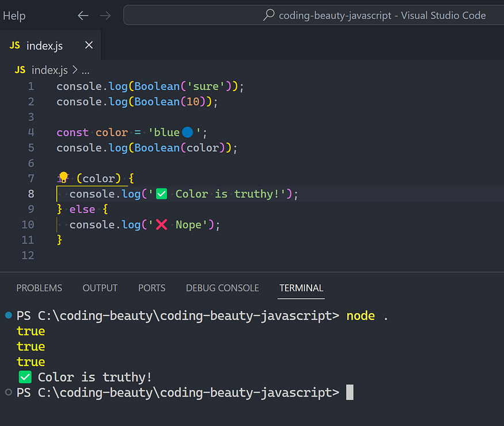Click index.js in the breadcrumb
This screenshot has width=504, height=426.
pyautogui.click(x=50, y=70)
